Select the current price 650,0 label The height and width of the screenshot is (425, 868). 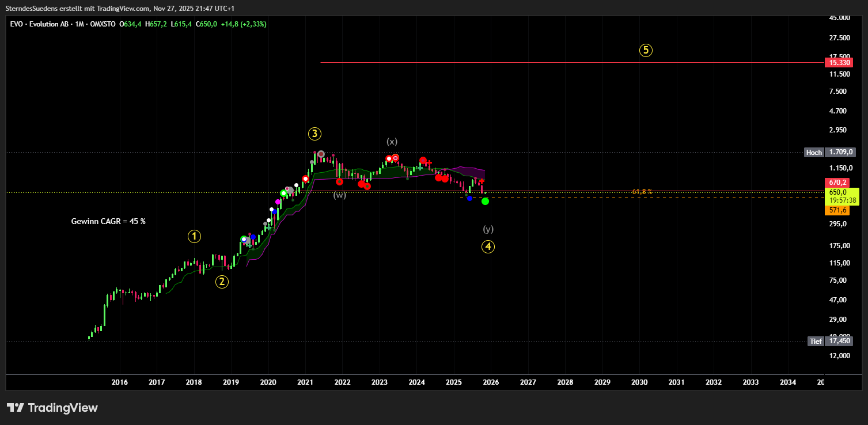pyautogui.click(x=838, y=192)
